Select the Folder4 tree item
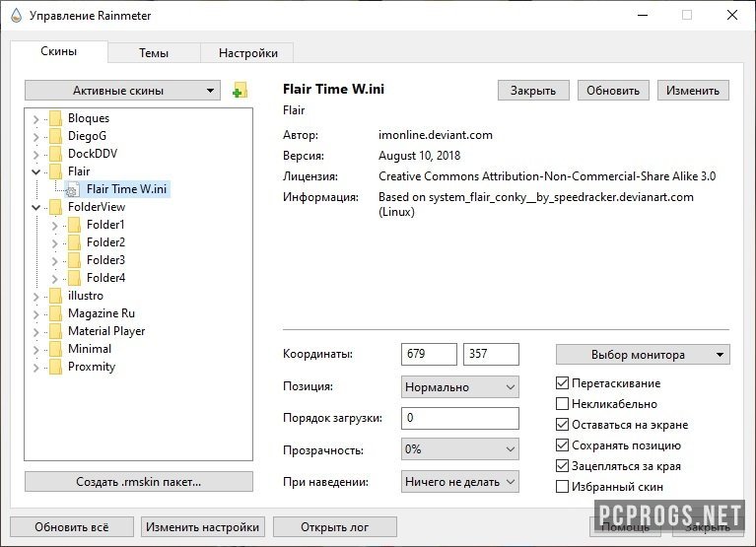756x547 pixels. (x=106, y=278)
